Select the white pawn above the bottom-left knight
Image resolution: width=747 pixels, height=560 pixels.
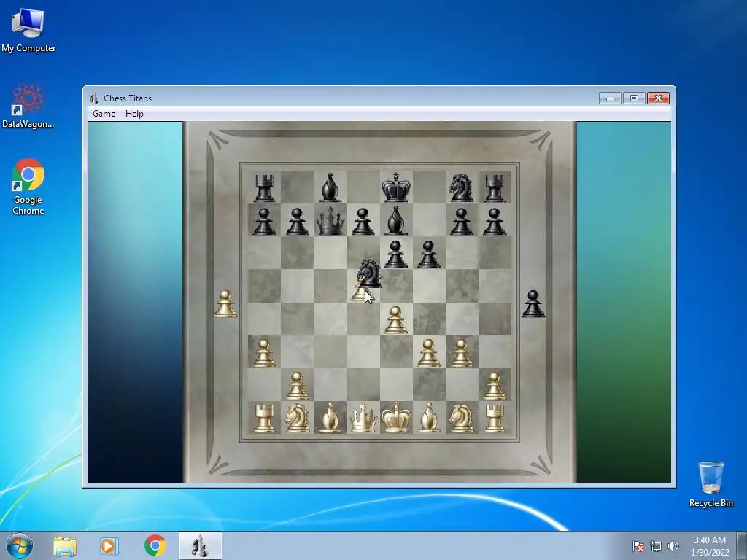pos(297,386)
